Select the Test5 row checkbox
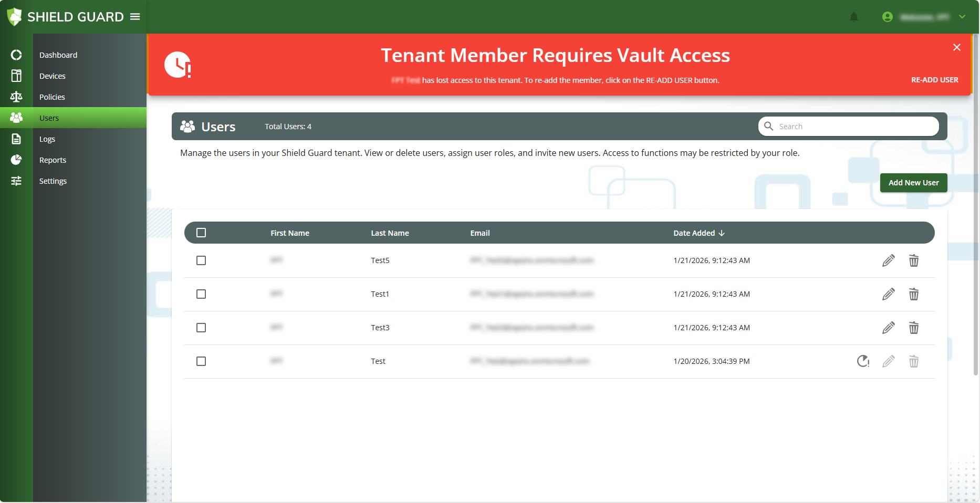 click(x=201, y=260)
